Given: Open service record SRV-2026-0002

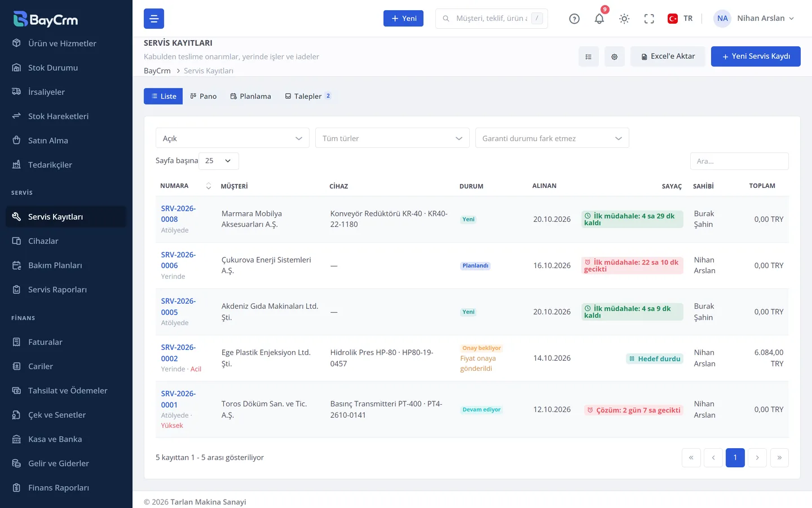Looking at the screenshot, I should pyautogui.click(x=178, y=353).
